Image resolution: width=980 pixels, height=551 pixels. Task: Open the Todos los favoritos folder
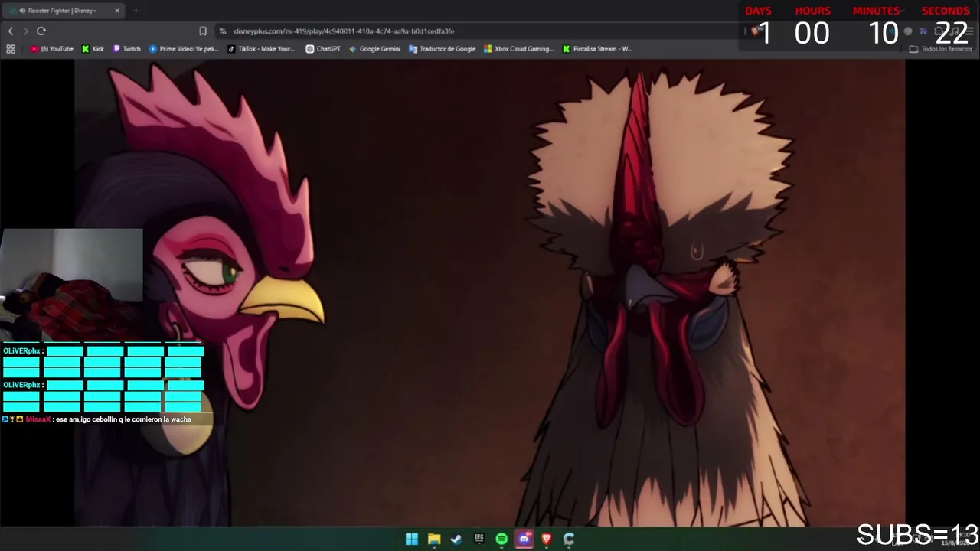tap(941, 49)
